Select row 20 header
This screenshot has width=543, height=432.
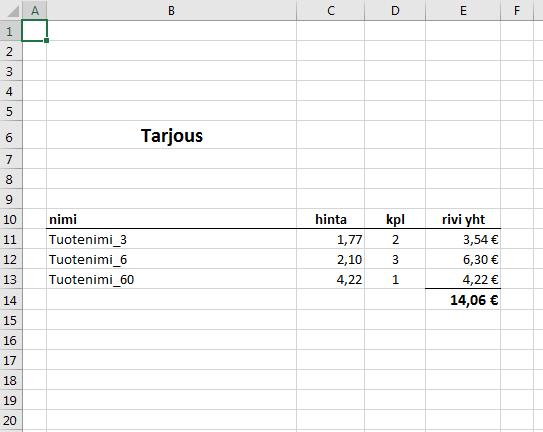pyautogui.click(x=11, y=420)
